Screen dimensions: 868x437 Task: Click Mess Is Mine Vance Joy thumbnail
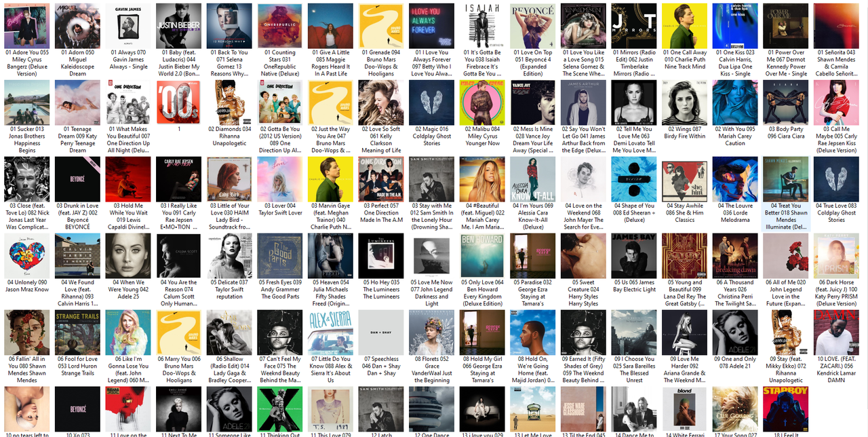click(x=533, y=102)
